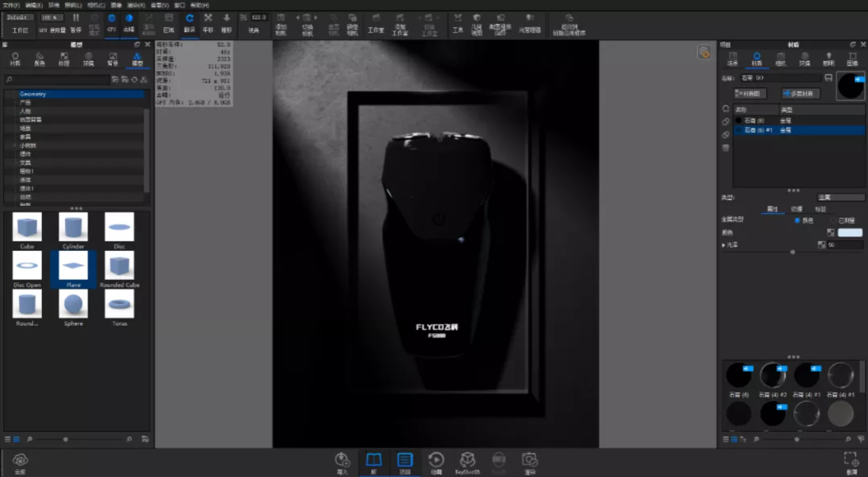Click the geo-lock icon in viewport corner
868x477 pixels.
[x=704, y=53]
